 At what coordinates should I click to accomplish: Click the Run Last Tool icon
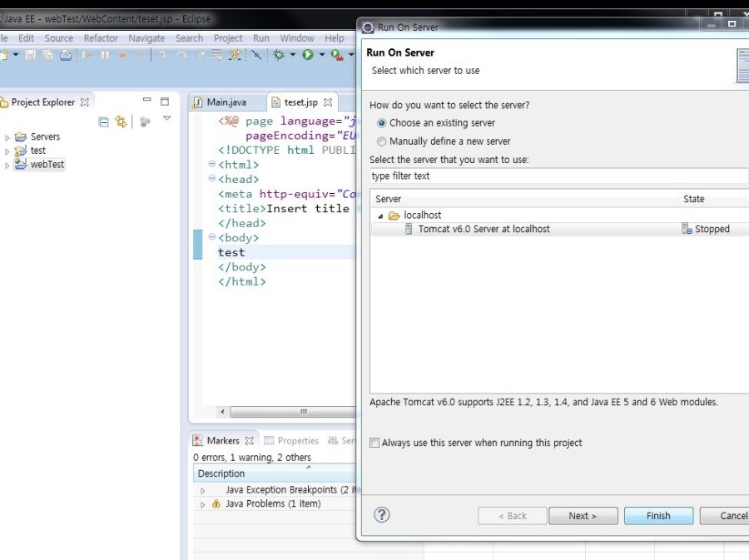click(337, 55)
